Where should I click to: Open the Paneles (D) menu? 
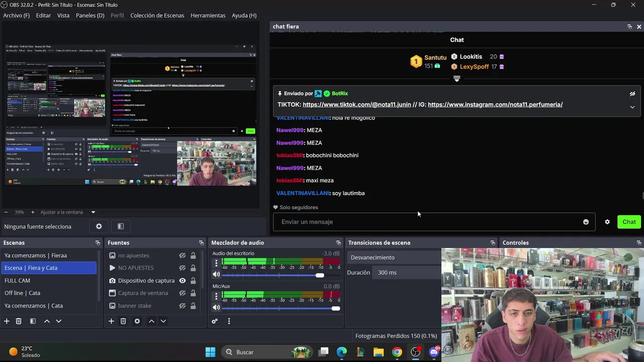[x=90, y=16]
